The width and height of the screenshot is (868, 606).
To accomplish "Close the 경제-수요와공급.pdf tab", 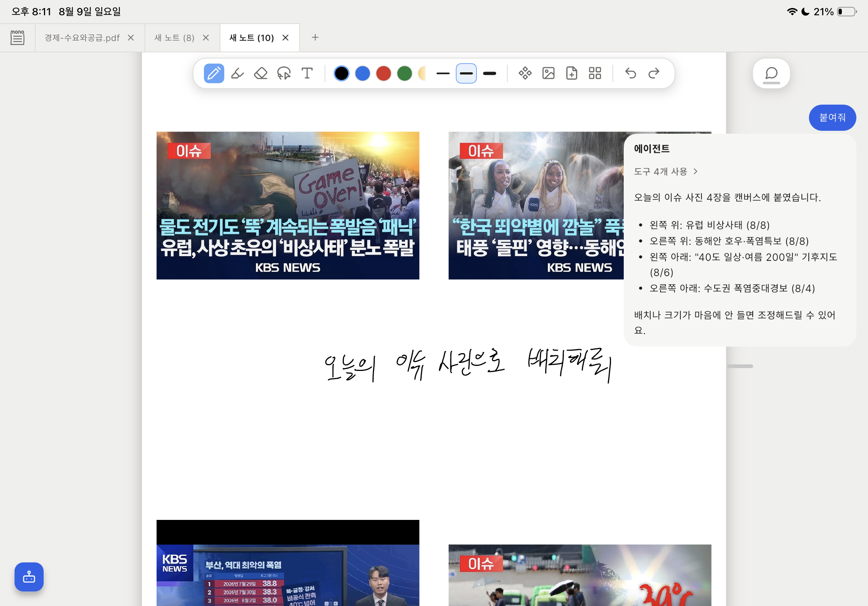I will 131,38.
